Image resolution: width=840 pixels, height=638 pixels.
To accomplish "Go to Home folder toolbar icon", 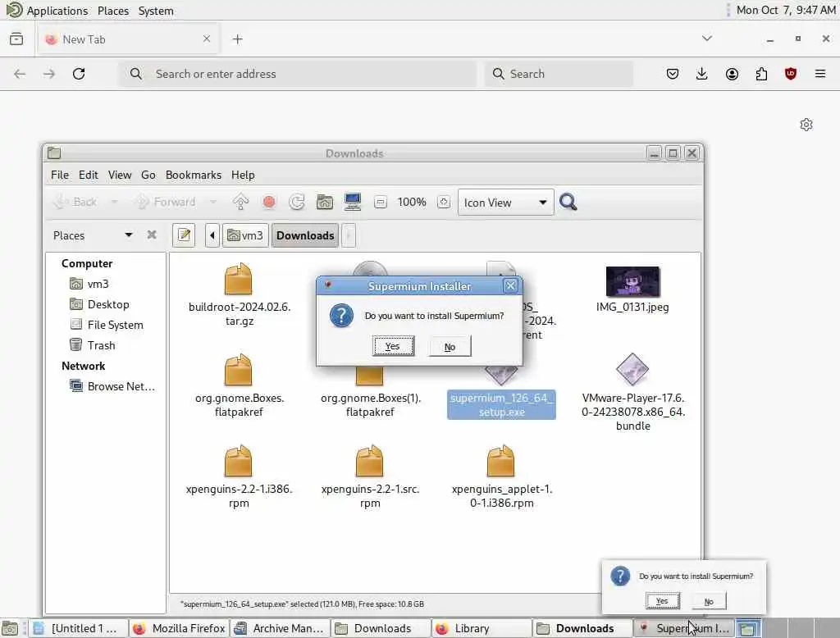I will 325,202.
